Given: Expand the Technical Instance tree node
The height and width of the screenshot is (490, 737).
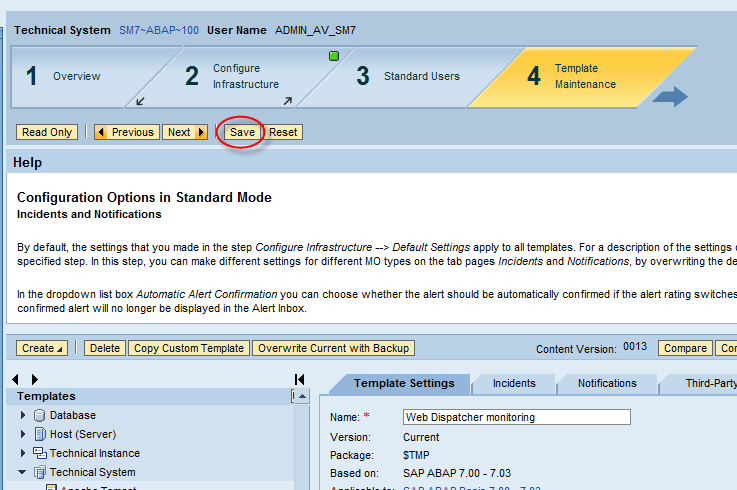Looking at the screenshot, I should [23, 453].
